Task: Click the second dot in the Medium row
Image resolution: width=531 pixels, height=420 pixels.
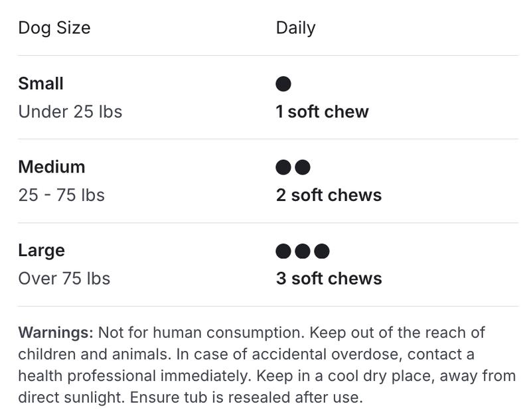Action: coord(303,167)
